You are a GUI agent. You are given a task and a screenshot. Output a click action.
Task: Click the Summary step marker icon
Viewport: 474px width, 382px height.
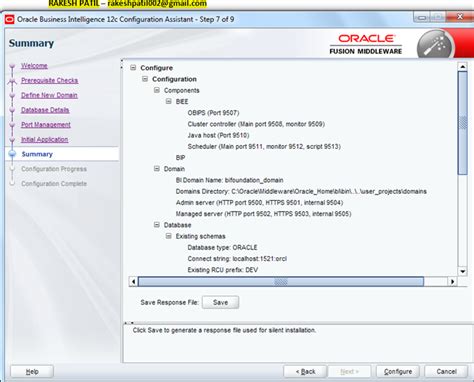click(x=12, y=154)
